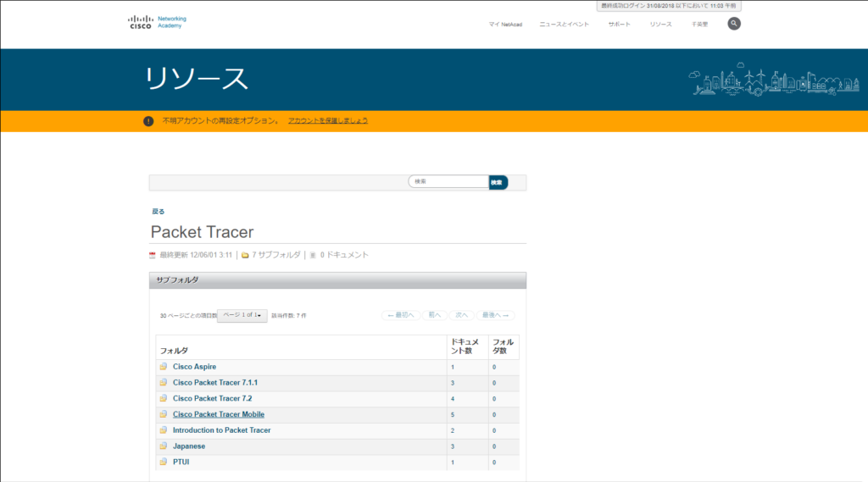This screenshot has width=868, height=482.
Task: Click the warning exclamation icon in orange bar
Action: pos(148,121)
